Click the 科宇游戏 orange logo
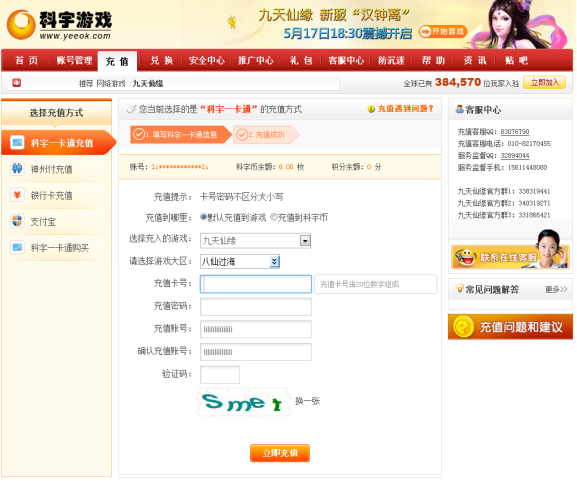 21,25
